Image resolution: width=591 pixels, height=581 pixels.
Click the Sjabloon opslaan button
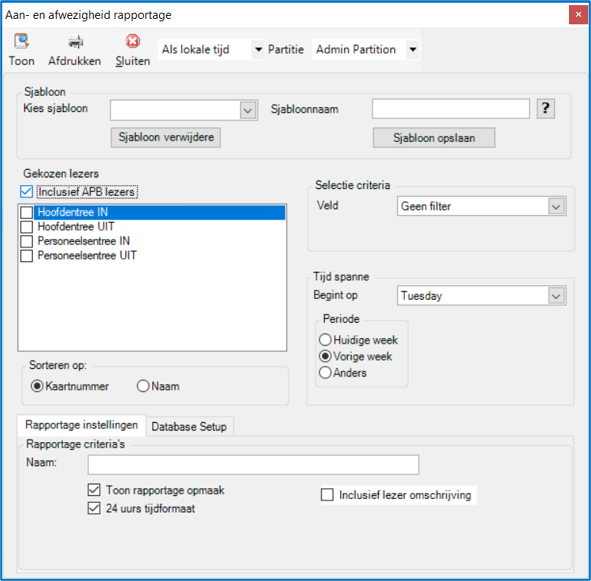pyautogui.click(x=434, y=138)
